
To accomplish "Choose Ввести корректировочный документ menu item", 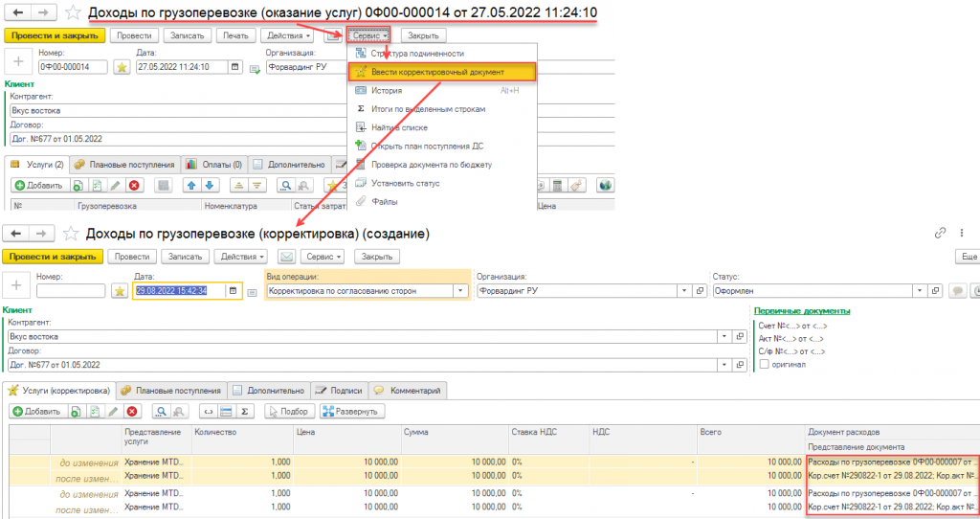I will 442,72.
